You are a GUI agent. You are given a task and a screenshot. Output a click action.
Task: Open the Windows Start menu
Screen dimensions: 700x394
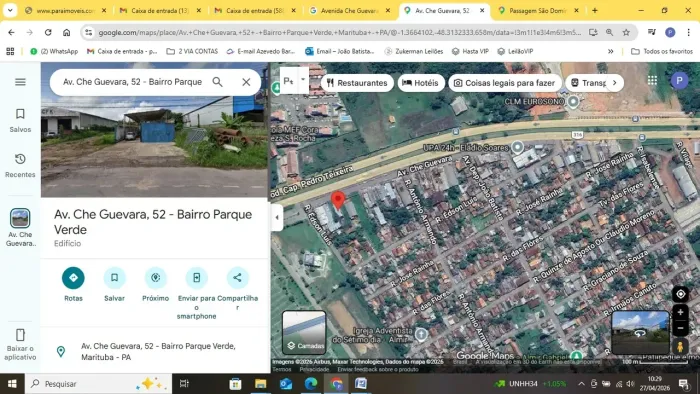(12, 384)
